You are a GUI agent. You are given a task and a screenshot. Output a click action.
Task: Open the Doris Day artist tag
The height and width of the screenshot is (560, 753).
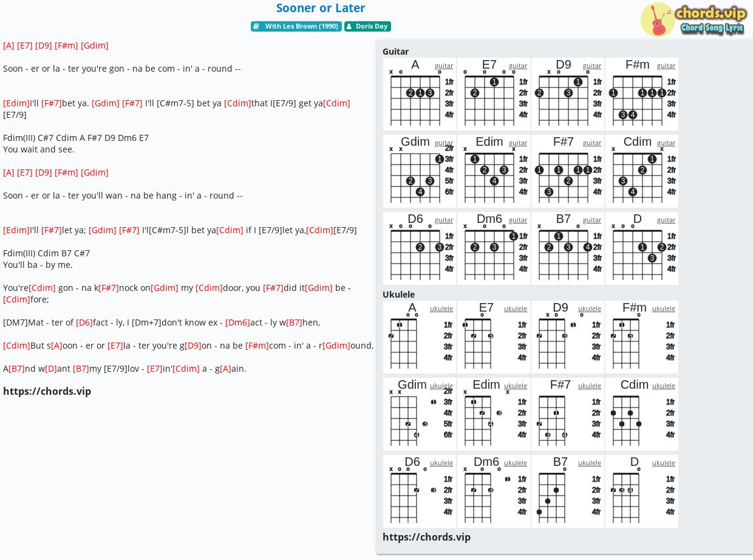pyautogui.click(x=367, y=27)
